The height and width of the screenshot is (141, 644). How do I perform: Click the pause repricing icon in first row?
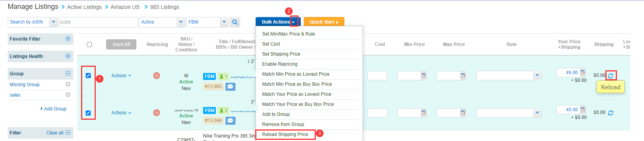(x=156, y=75)
